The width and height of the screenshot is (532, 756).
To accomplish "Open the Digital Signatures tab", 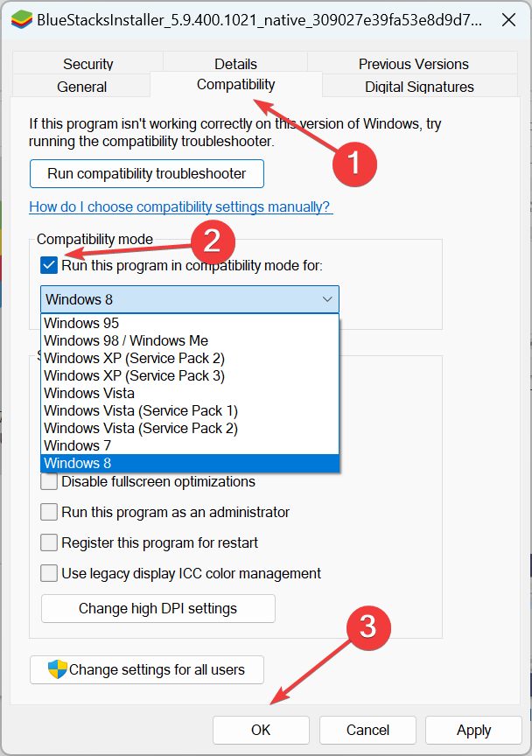I will tap(417, 87).
